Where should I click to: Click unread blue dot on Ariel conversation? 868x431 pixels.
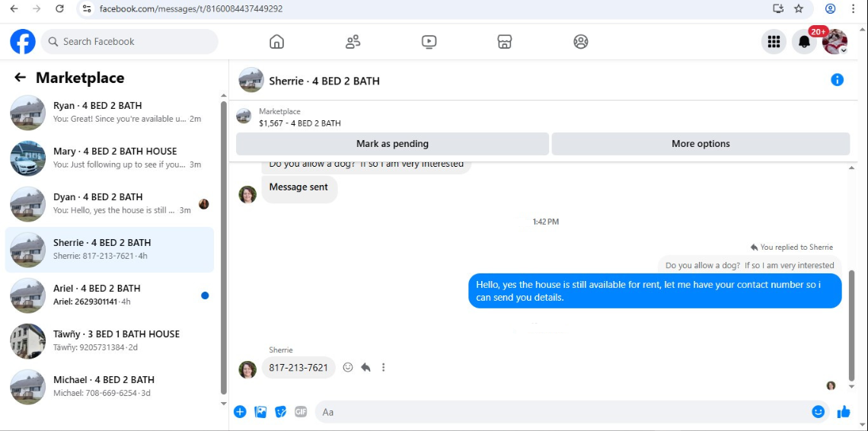pos(205,295)
